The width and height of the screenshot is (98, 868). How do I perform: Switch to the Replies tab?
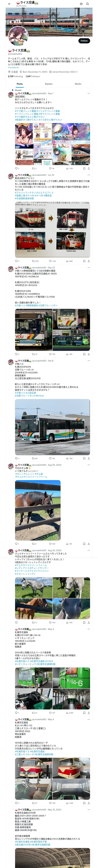point(49,84)
